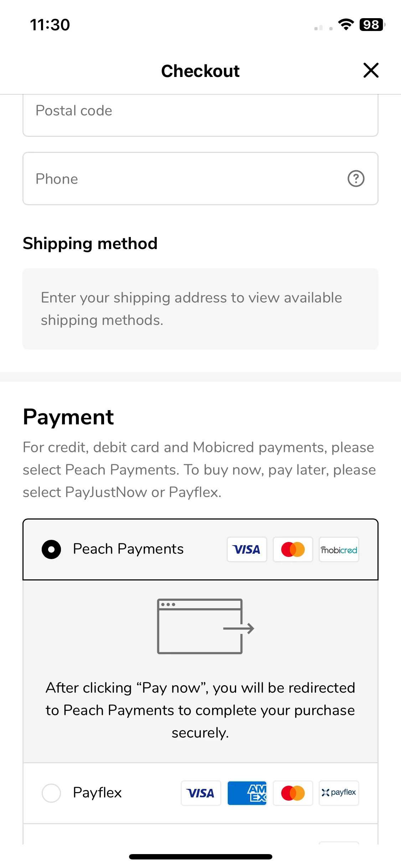Tap the Phone help question mark icon
Screen dimensions: 401x868
click(356, 179)
